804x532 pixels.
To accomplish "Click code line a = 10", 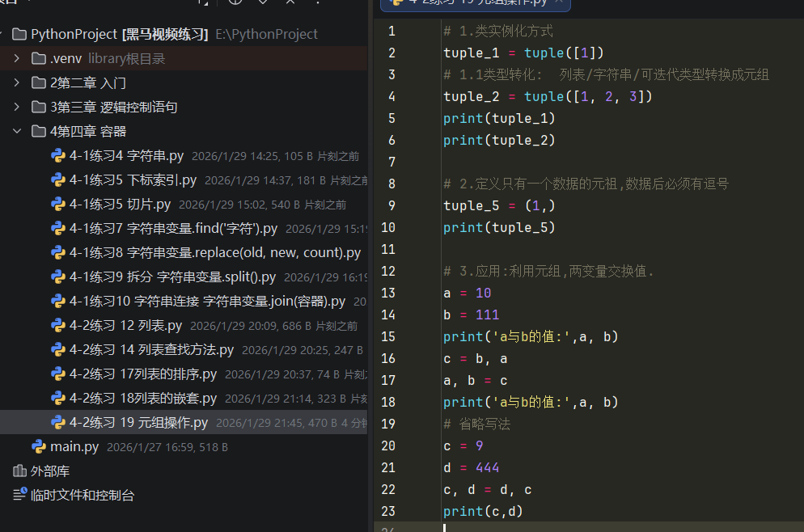I will tap(468, 293).
